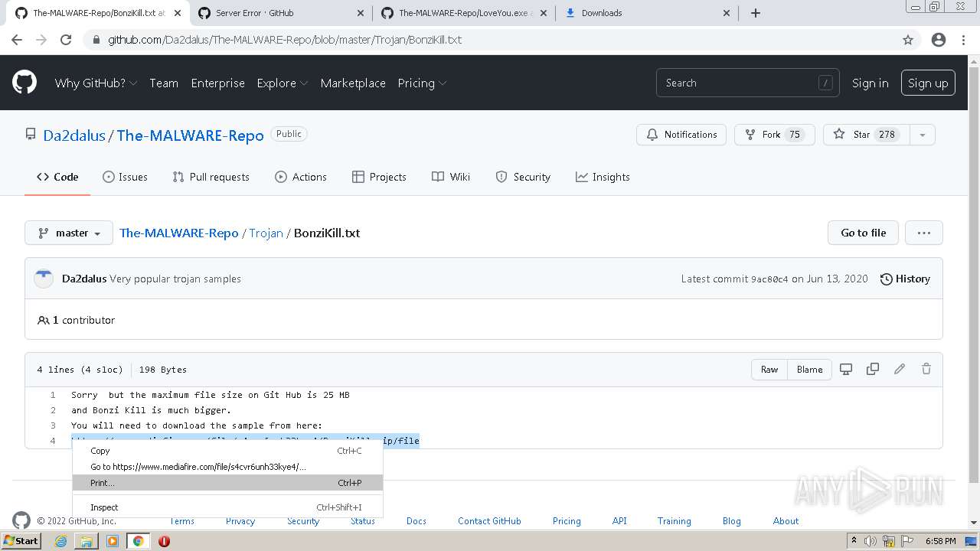Click the GitHub search field
Screen dimensions: 980x551
(x=747, y=83)
